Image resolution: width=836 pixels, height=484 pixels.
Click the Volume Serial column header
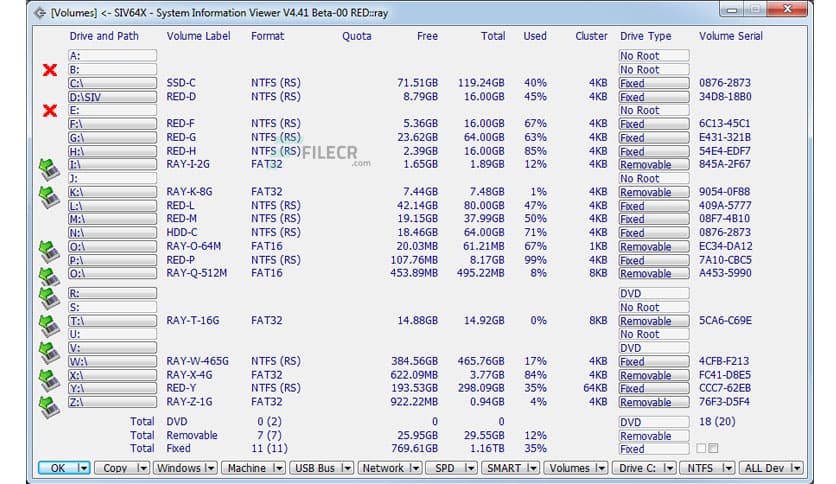[x=731, y=36]
